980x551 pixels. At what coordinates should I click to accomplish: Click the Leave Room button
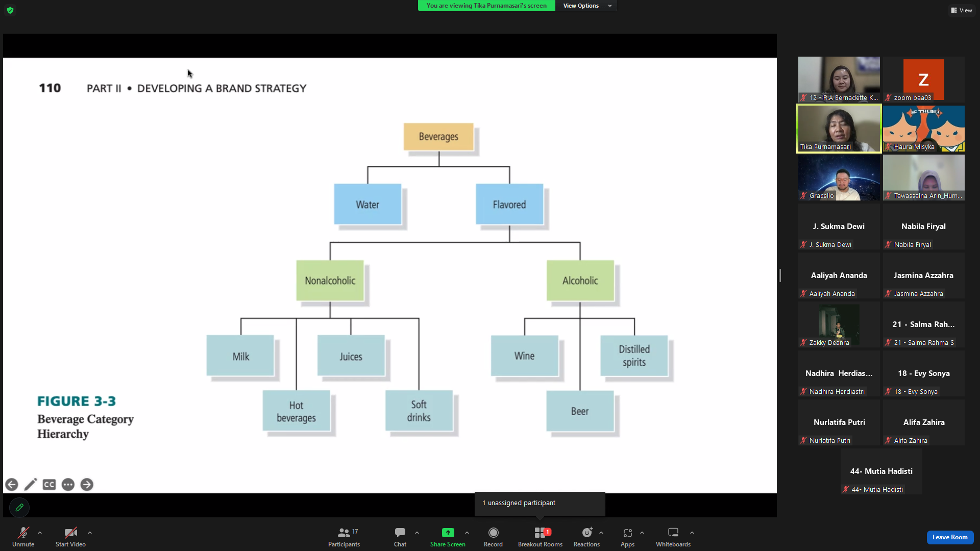click(950, 537)
